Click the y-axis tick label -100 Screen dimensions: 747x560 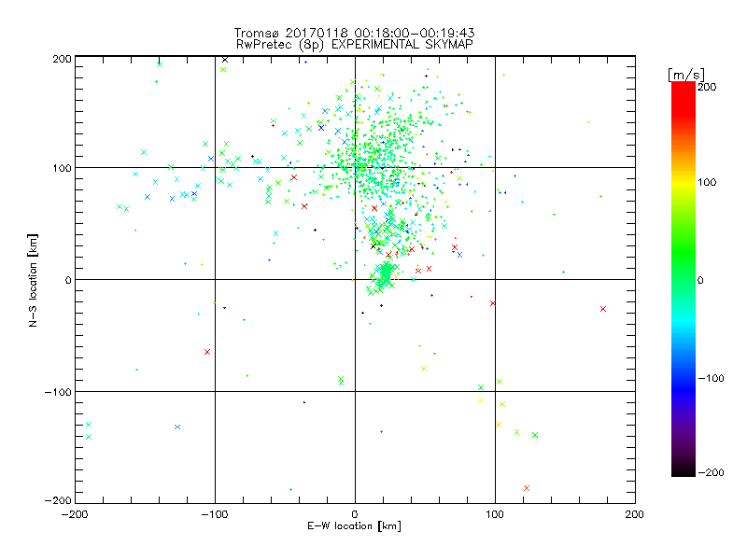click(x=58, y=392)
